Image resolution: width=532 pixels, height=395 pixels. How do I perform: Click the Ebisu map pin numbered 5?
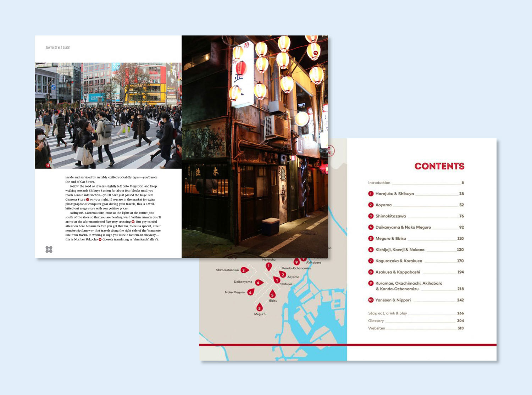point(272,294)
